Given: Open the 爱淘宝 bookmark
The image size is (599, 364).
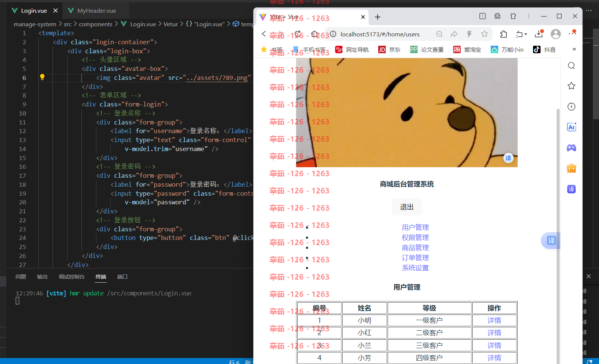Looking at the screenshot, I should (467, 49).
